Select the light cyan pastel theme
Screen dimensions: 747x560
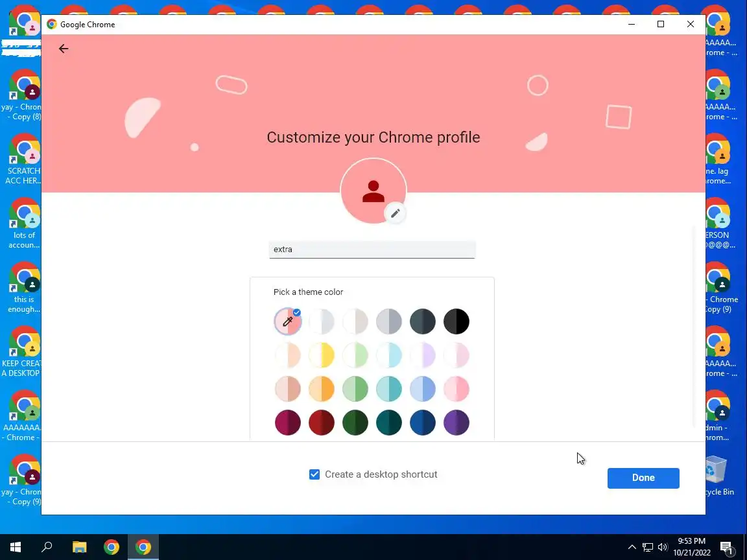(x=389, y=355)
